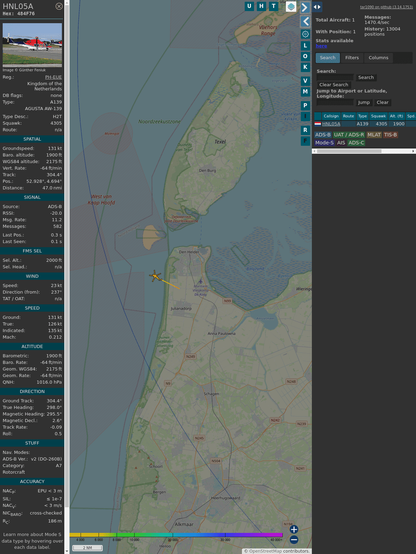Image resolution: width=416 pixels, height=554 pixels.
Task: Toggle the O map option button
Action: [305, 56]
